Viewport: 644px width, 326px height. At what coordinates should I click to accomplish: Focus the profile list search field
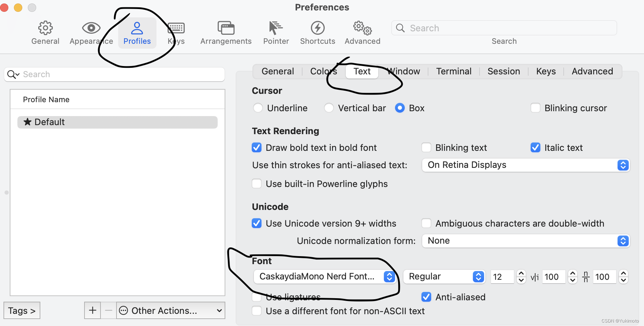pos(114,74)
